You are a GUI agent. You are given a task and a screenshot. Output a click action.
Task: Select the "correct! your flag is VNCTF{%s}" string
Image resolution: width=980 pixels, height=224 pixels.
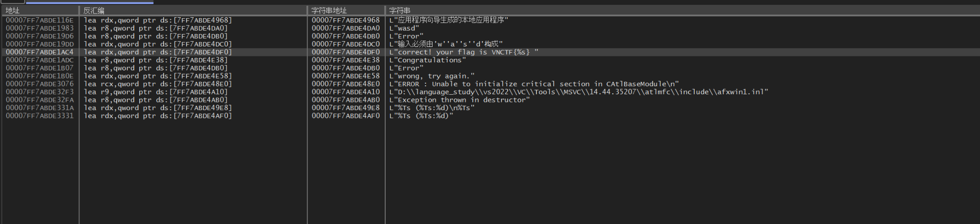[x=463, y=52]
